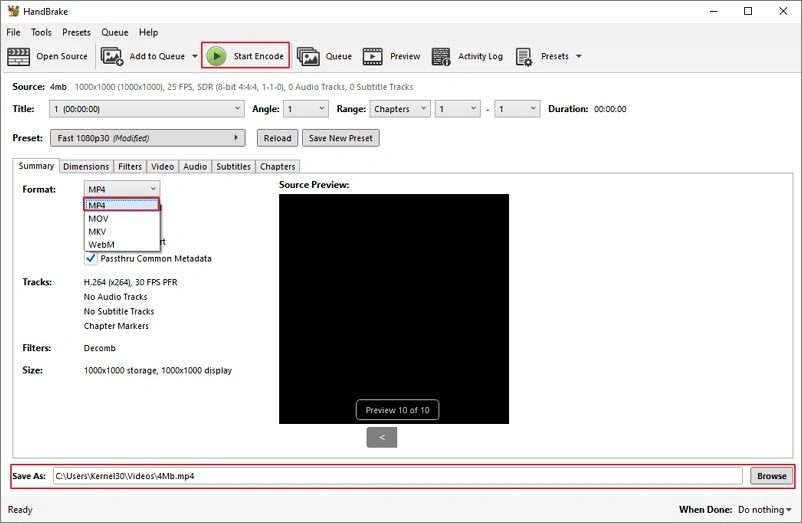Image resolution: width=802 pixels, height=523 pixels.
Task: Click the Decomb filter text
Action: pyautogui.click(x=100, y=348)
